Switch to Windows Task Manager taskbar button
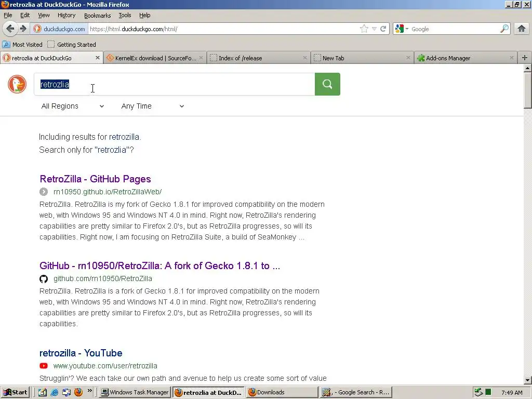Image resolution: width=532 pixels, height=399 pixels. 135,392
